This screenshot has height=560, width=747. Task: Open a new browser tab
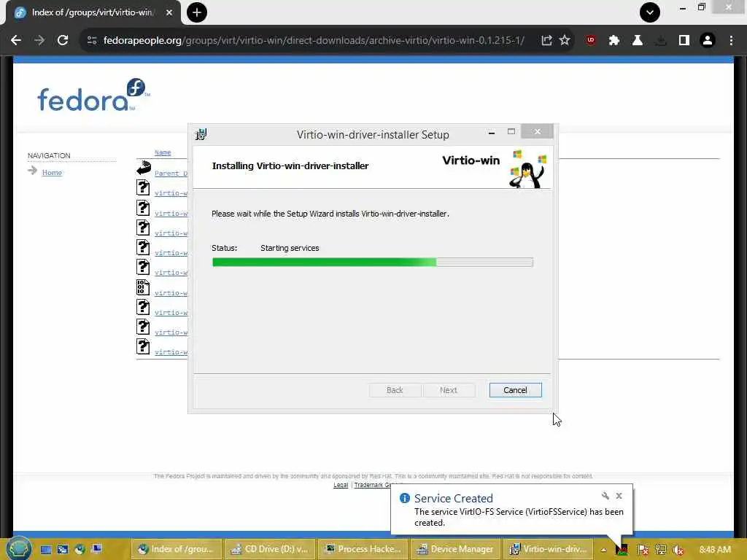[x=197, y=12]
